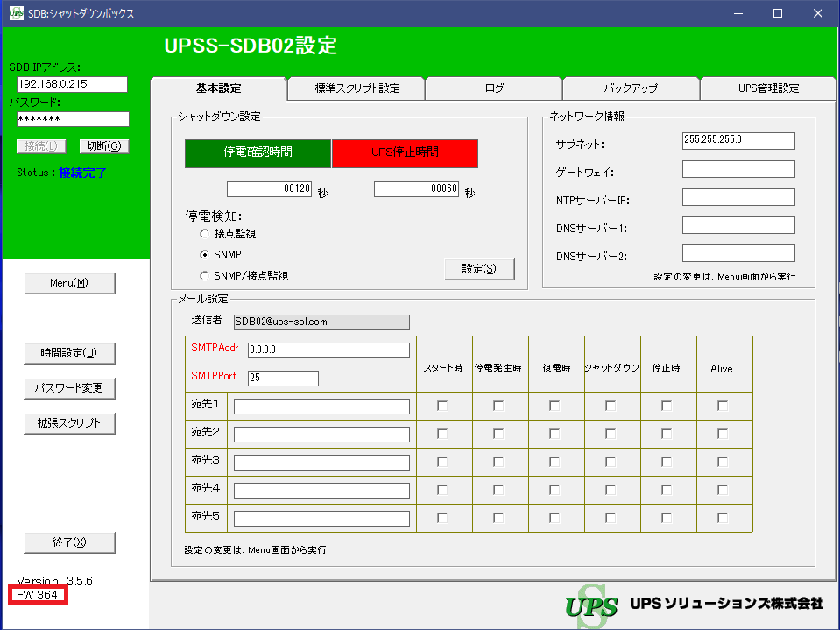Click the UPS ソリューションズ株式会社 logo
Image resolution: width=840 pixels, height=630 pixels.
click(694, 605)
